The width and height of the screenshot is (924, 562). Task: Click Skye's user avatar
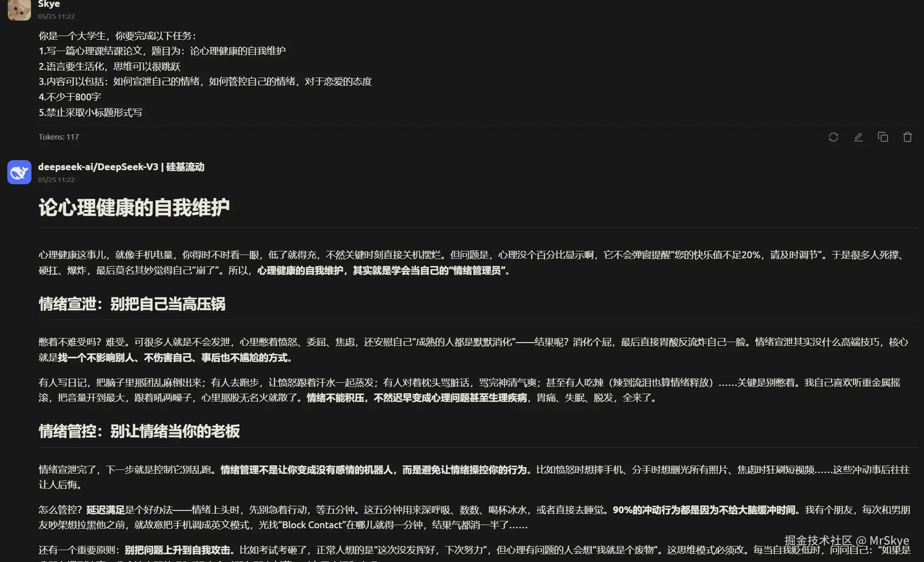pyautogui.click(x=19, y=9)
